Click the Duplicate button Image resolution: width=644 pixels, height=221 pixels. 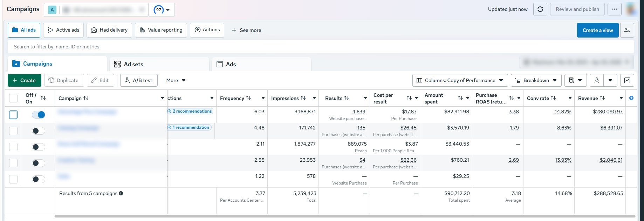[x=64, y=80]
